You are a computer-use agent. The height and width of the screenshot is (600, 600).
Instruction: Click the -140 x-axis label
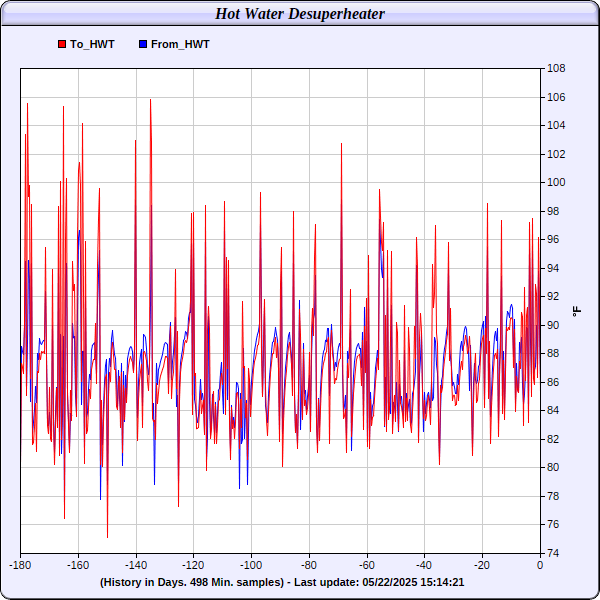point(136,565)
